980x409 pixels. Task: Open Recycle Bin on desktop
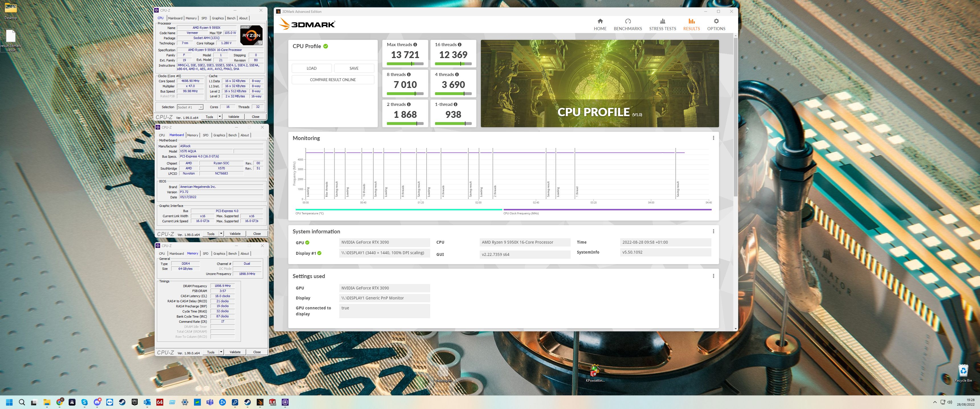(x=963, y=373)
